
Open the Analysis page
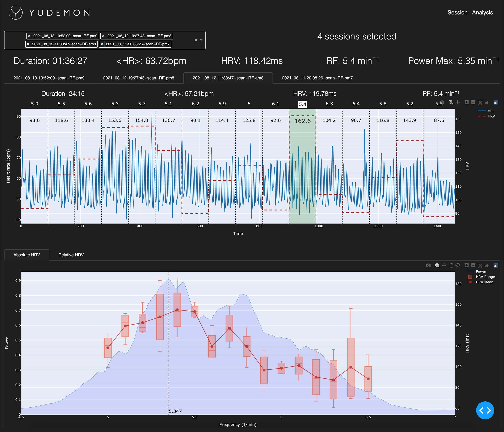[482, 12]
